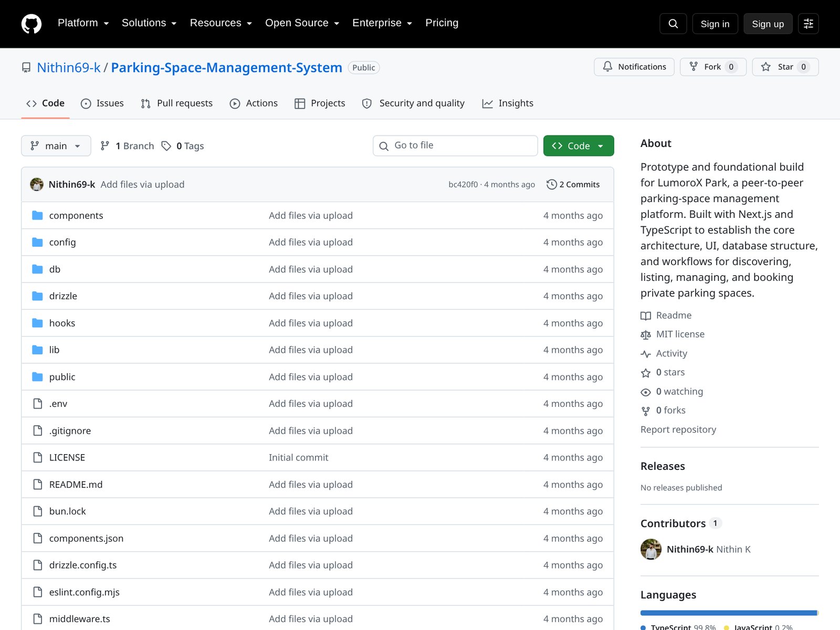Open the Pricing link
The width and height of the screenshot is (840, 630).
click(x=442, y=23)
